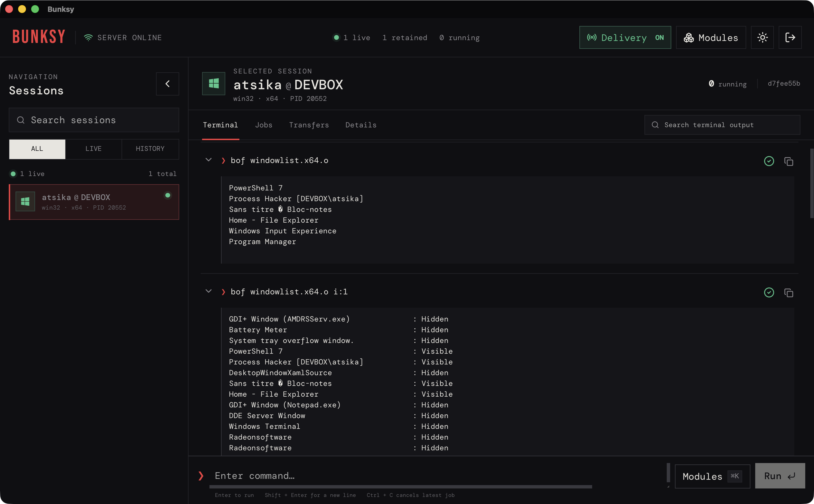Click the Windows Input Experience line
Viewport: 814px width, 504px height.
tap(282, 231)
